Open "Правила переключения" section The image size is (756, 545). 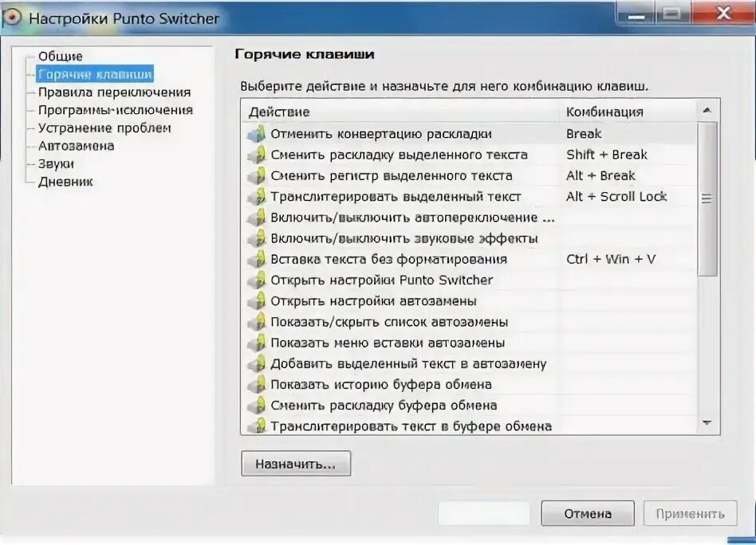tap(114, 92)
